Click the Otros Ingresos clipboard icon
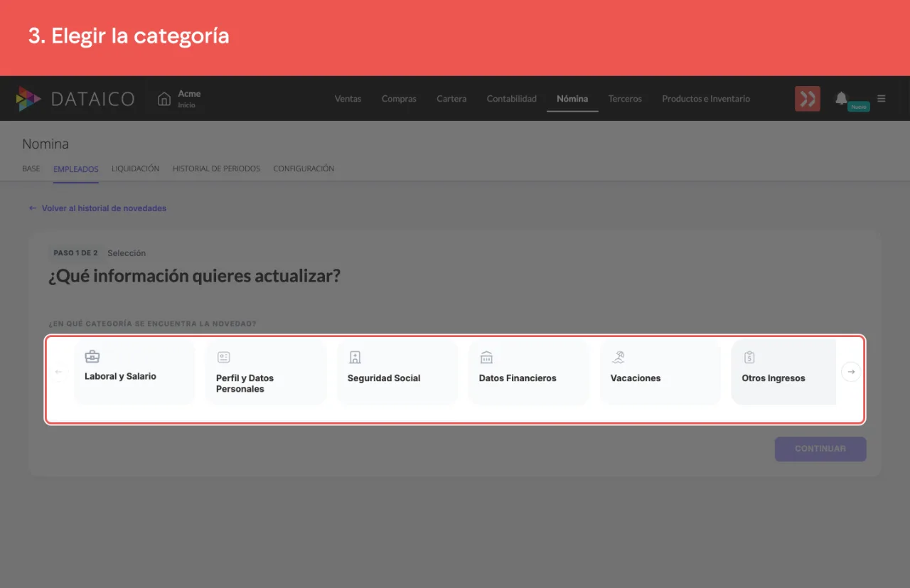The height and width of the screenshot is (588, 910). (x=749, y=358)
